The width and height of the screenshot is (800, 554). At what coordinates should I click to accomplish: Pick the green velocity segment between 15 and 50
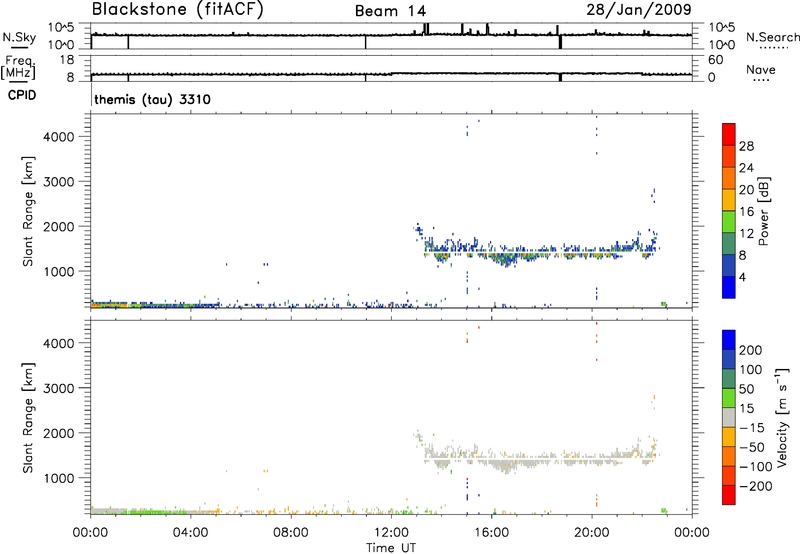(729, 398)
